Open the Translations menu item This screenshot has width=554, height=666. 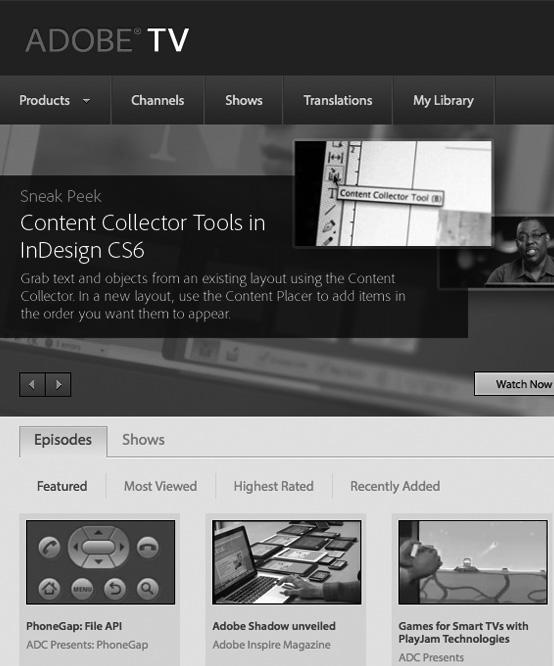[x=338, y=100]
